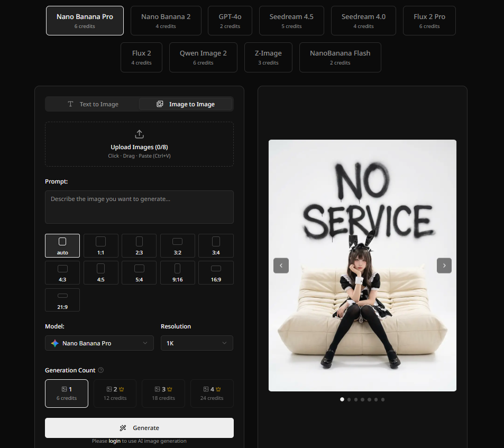Click the upload icon in the drop area
504x448 pixels.
(139, 134)
